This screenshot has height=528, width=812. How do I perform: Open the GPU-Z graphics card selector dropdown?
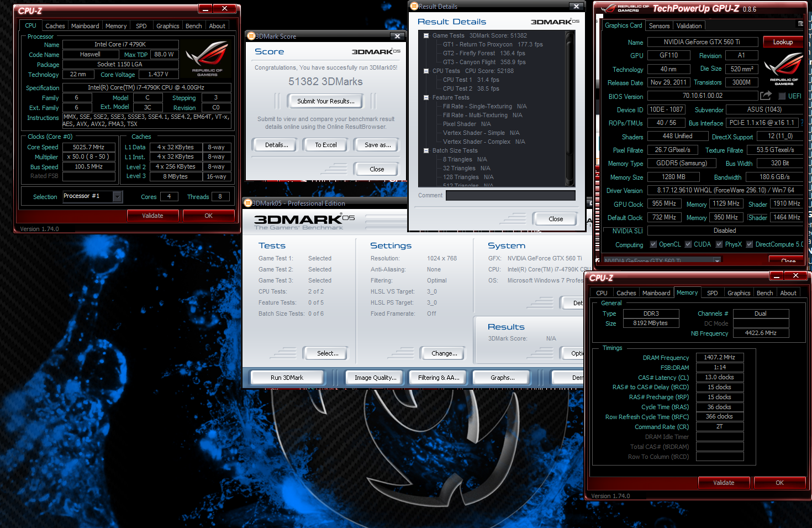pyautogui.click(x=717, y=260)
